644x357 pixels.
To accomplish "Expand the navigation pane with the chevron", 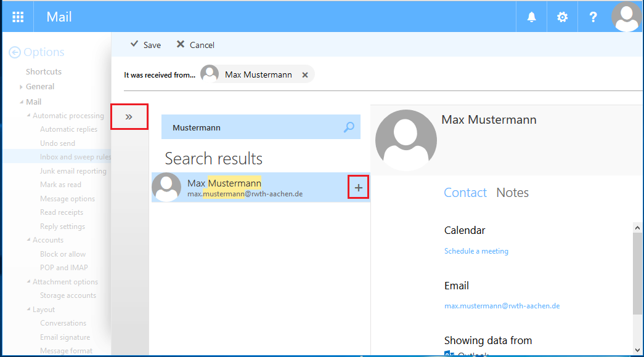I will click(129, 116).
